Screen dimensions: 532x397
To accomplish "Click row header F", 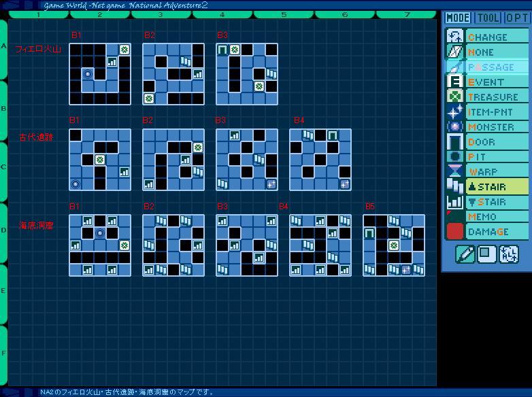I will click(x=3, y=356).
